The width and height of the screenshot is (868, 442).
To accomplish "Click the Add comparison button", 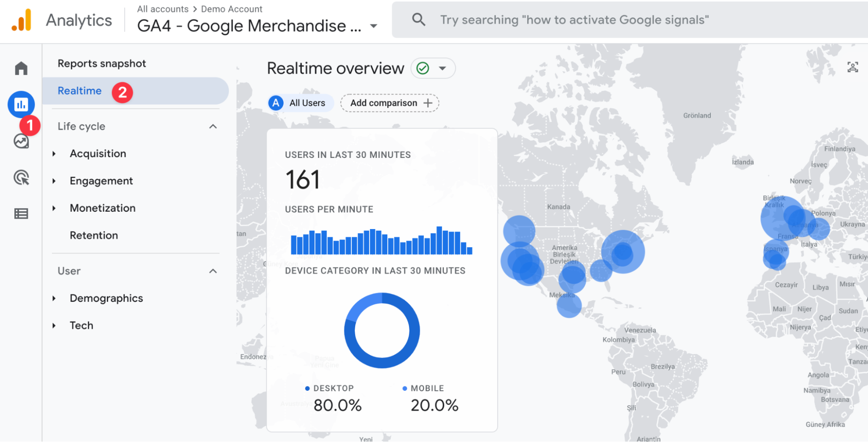I will coord(389,103).
